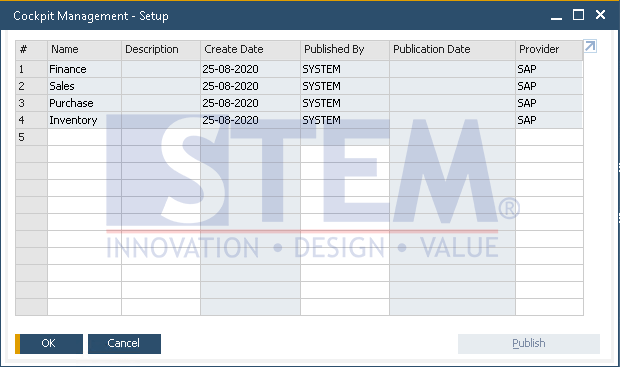Click Create Date 25-08-2020 in the Purchase row

(x=250, y=103)
